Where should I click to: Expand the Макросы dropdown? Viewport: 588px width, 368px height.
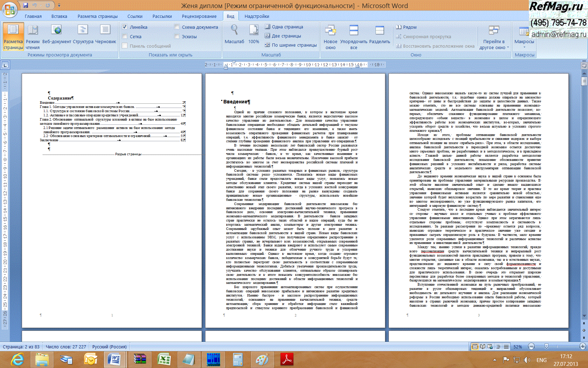pyautogui.click(x=524, y=42)
